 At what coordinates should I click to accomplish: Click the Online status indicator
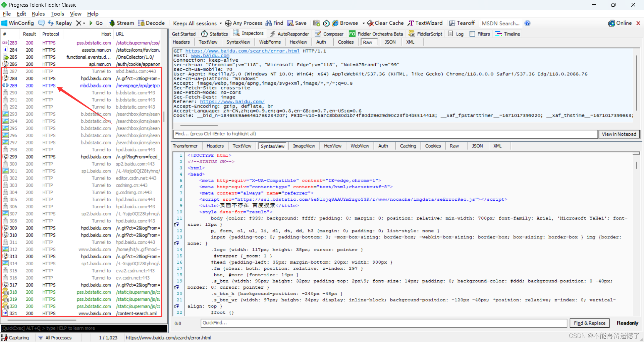620,23
